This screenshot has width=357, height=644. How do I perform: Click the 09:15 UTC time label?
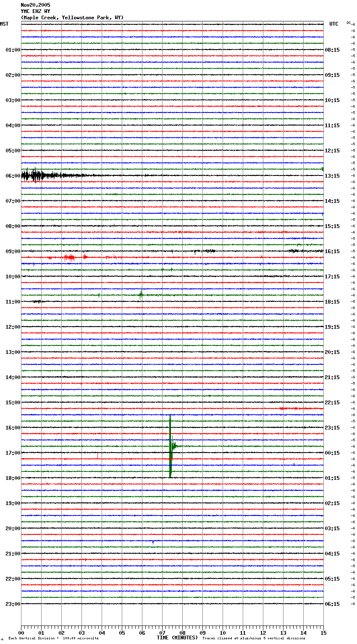pyautogui.click(x=332, y=75)
